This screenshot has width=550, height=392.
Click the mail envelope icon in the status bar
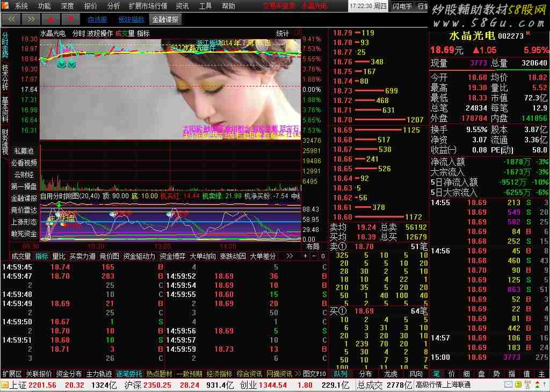[508, 384]
